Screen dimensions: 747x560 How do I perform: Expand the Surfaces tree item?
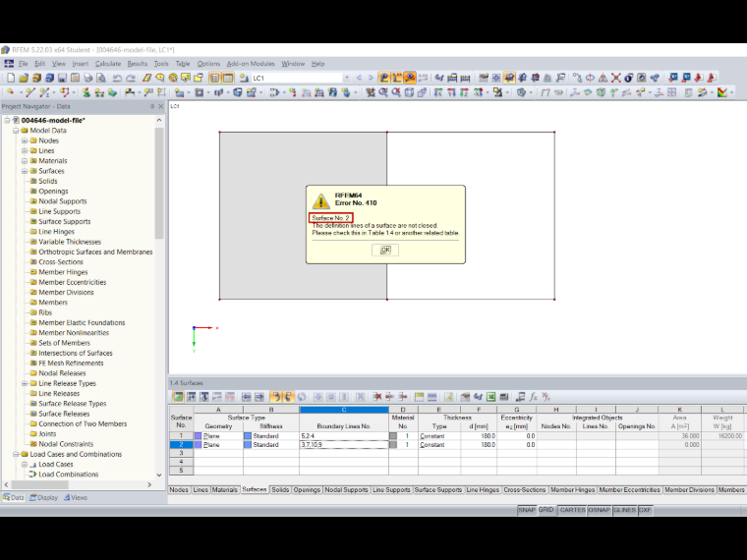pos(25,171)
